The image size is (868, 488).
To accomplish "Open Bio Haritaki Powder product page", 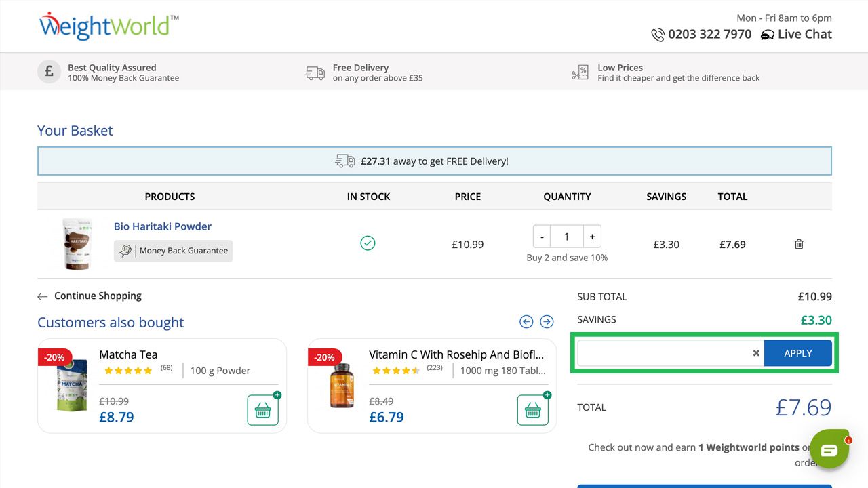I will tap(163, 226).
